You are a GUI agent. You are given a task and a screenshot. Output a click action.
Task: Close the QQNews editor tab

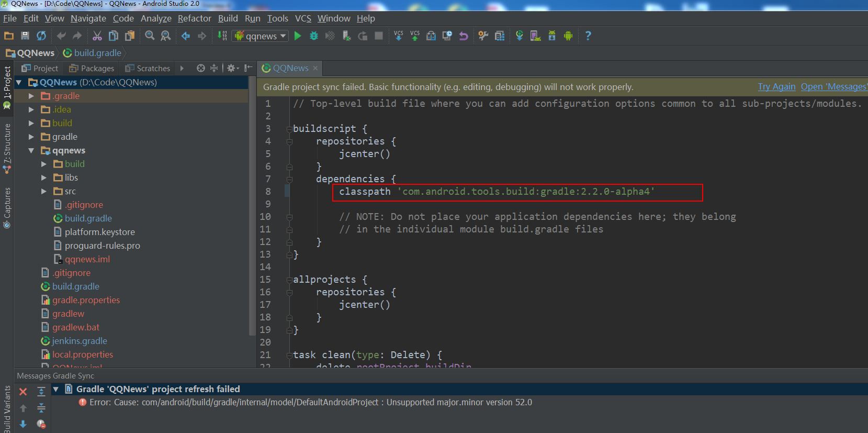(315, 68)
